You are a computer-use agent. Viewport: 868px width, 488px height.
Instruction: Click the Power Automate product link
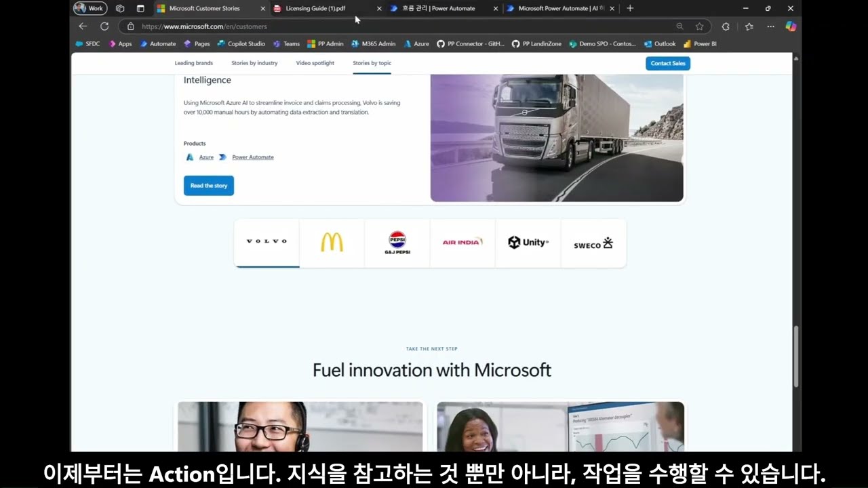(253, 157)
